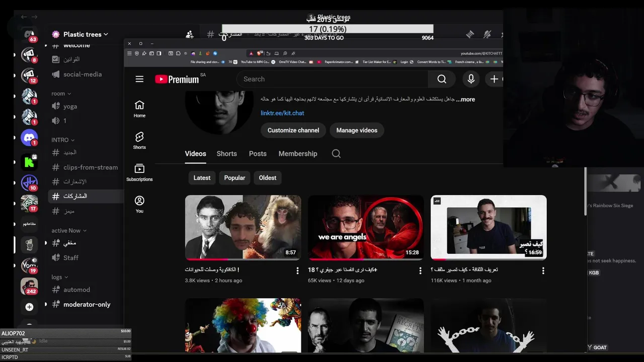This screenshot has width=644, height=362.
Task: Select Latest sort filter chip
Action: (202, 178)
